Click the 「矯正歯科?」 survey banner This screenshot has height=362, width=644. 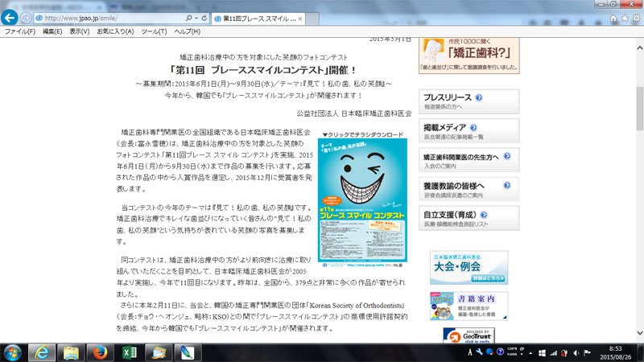[x=469, y=56]
